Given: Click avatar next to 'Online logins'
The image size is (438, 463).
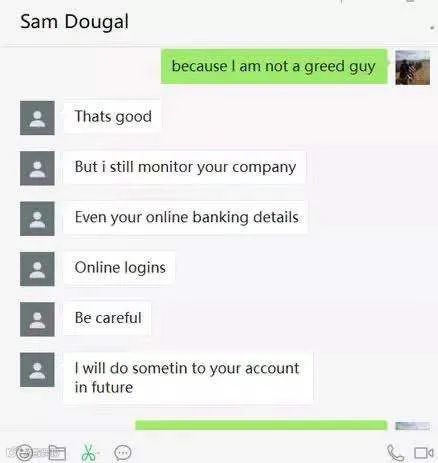Looking at the screenshot, I should (37, 269).
